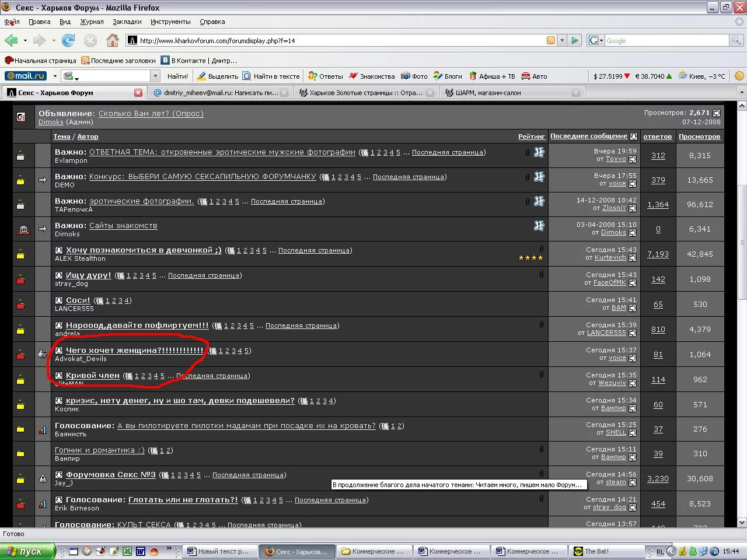Open the Forward button history dropdown
747x560 pixels.
click(54, 41)
